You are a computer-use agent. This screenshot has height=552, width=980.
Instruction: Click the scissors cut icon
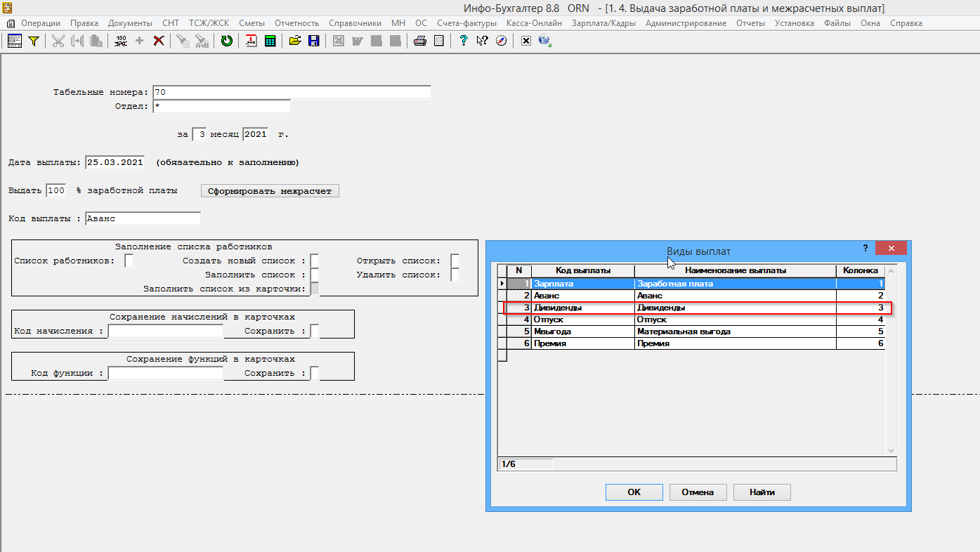point(58,41)
